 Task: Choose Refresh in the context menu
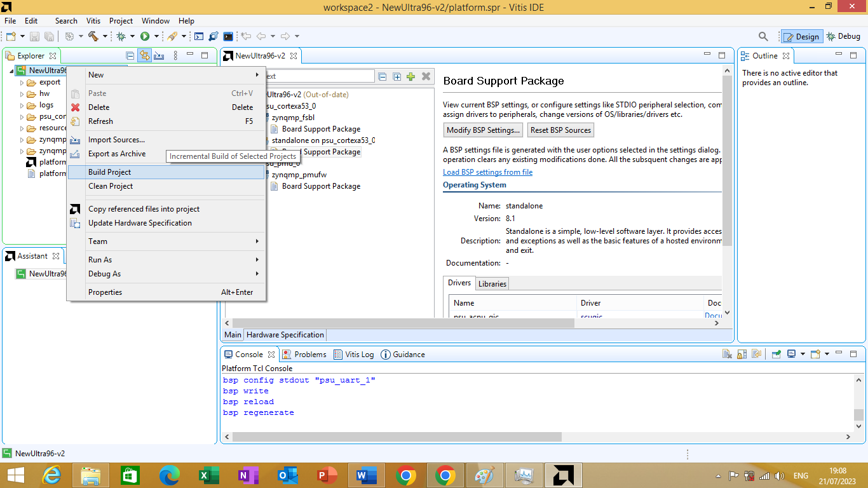point(166,121)
